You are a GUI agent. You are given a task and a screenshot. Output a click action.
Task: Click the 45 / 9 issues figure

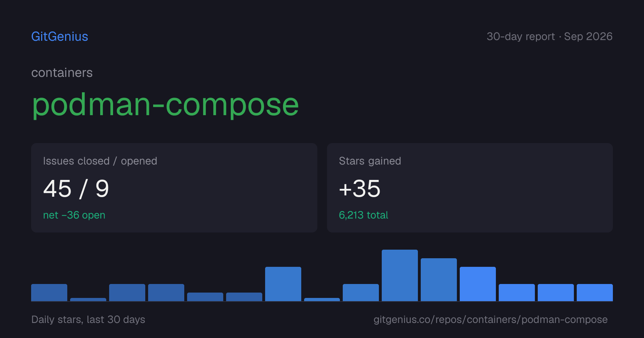(x=76, y=189)
